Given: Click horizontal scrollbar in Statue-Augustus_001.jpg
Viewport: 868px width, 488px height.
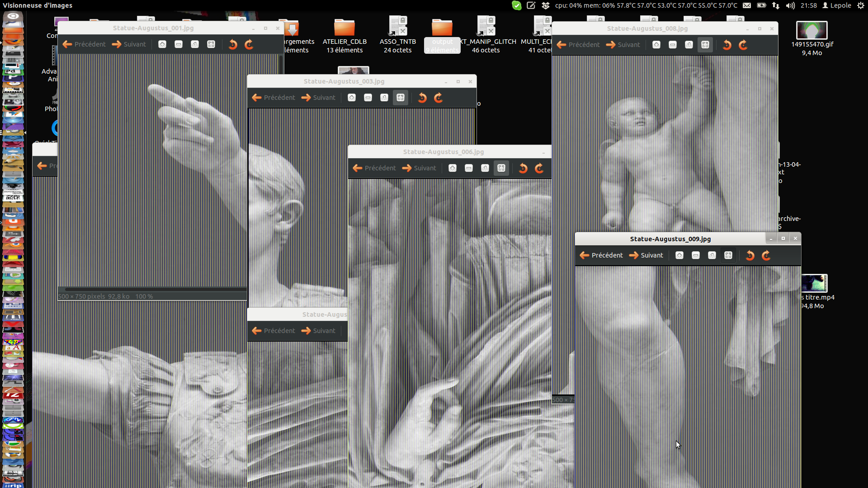Looking at the screenshot, I should pyautogui.click(x=154, y=289).
